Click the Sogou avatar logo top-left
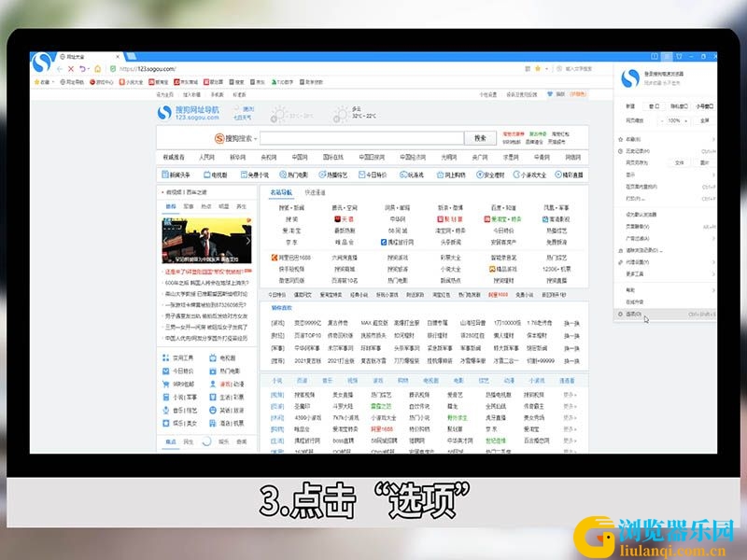This screenshot has width=747, height=560. [x=41, y=63]
